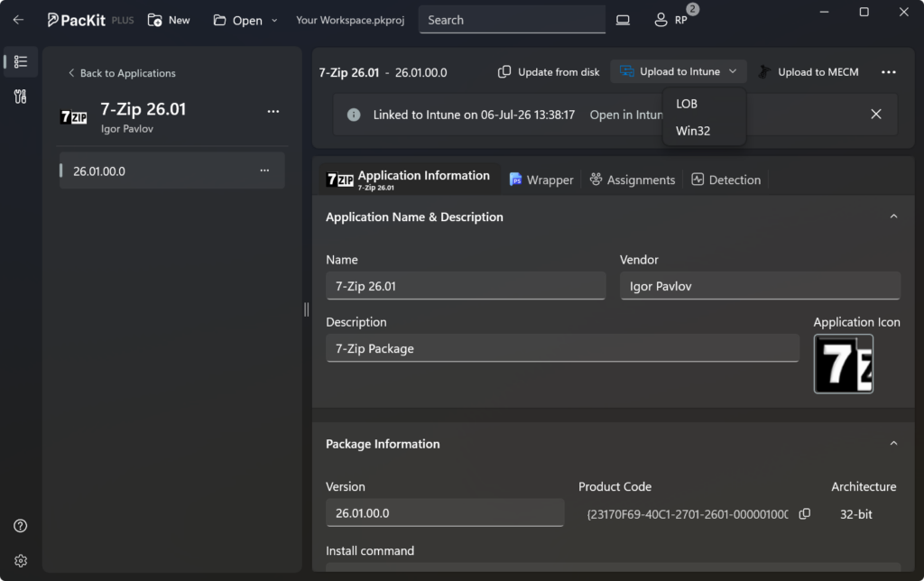Edit the Name field
Viewport: 924px width, 581px height.
point(466,286)
